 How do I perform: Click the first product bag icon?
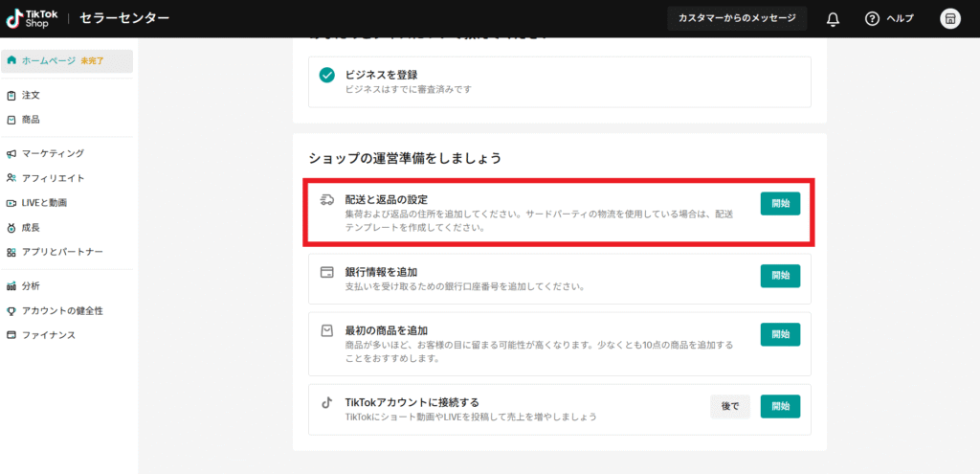point(326,331)
